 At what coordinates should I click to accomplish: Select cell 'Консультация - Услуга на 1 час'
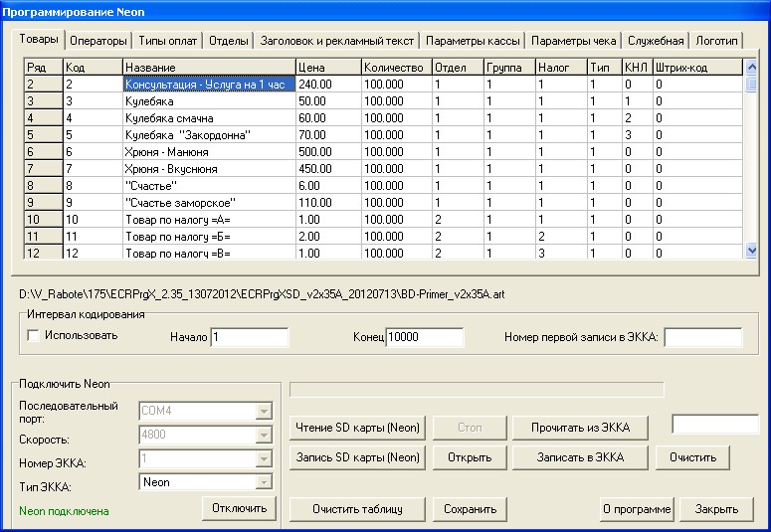tap(209, 85)
